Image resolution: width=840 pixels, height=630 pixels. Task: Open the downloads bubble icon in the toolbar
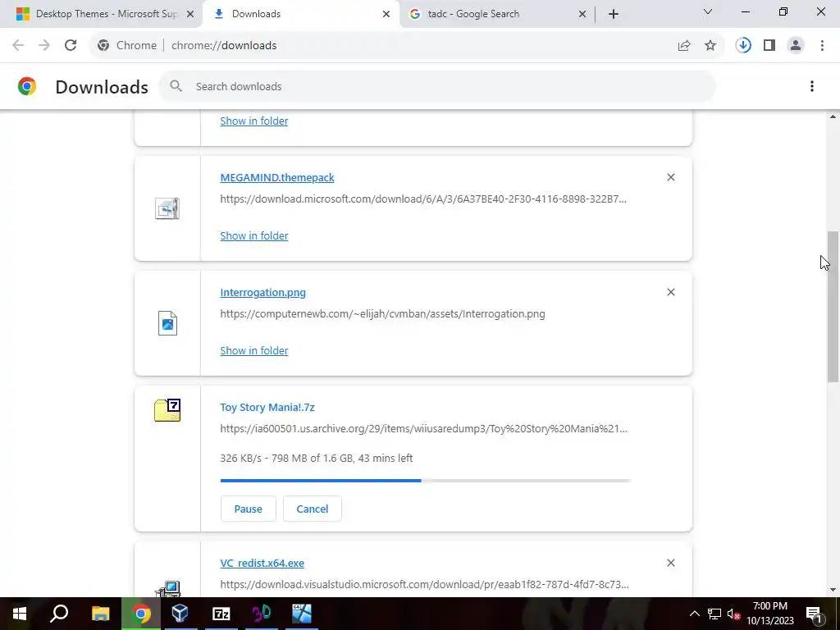coord(743,46)
